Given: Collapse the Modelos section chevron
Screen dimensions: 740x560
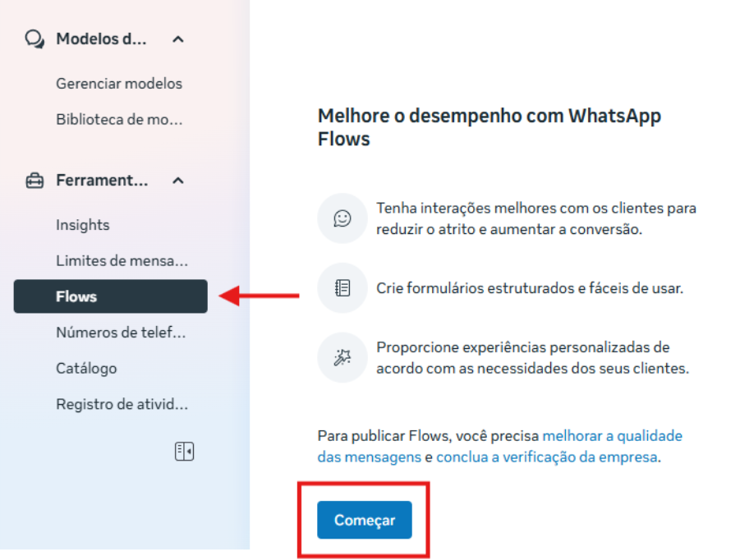Looking at the screenshot, I should (x=178, y=39).
